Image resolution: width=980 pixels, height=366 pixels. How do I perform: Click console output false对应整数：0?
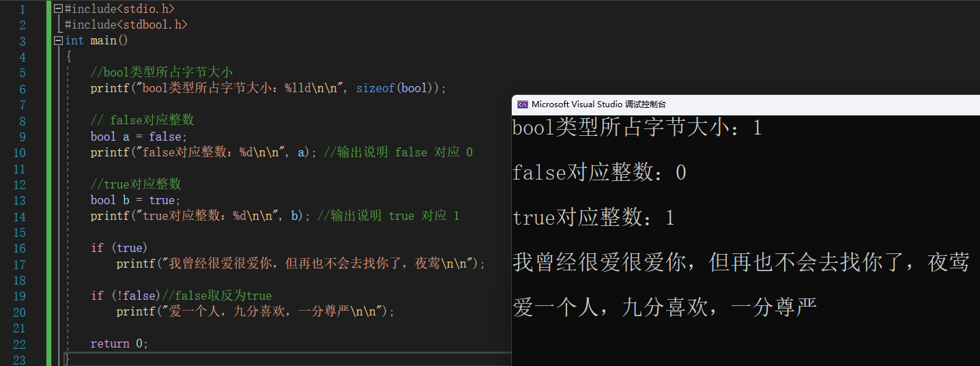coord(599,173)
